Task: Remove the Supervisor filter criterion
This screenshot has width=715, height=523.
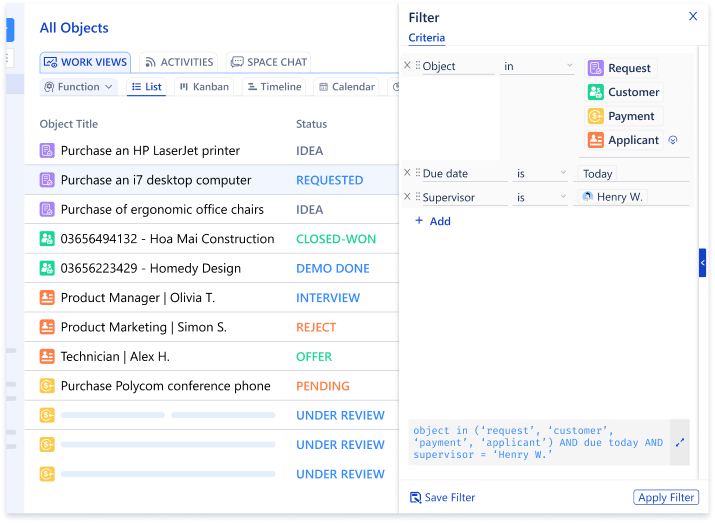Action: (x=407, y=197)
